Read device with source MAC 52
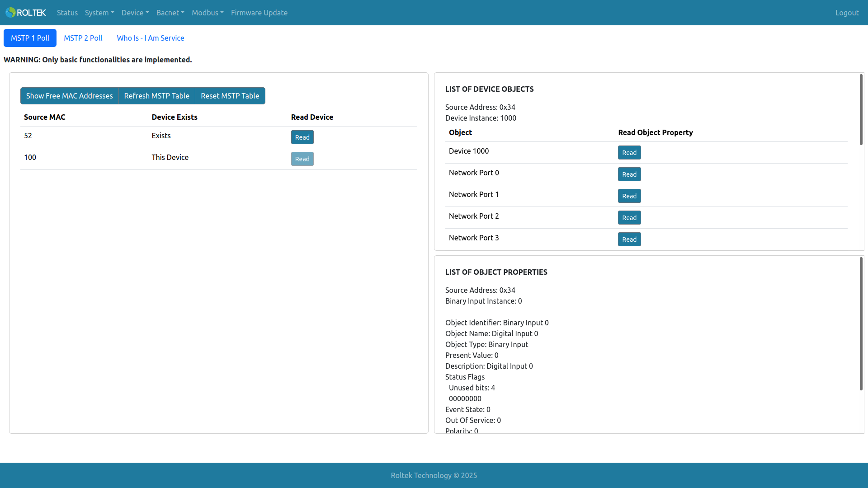868x488 pixels. click(302, 137)
